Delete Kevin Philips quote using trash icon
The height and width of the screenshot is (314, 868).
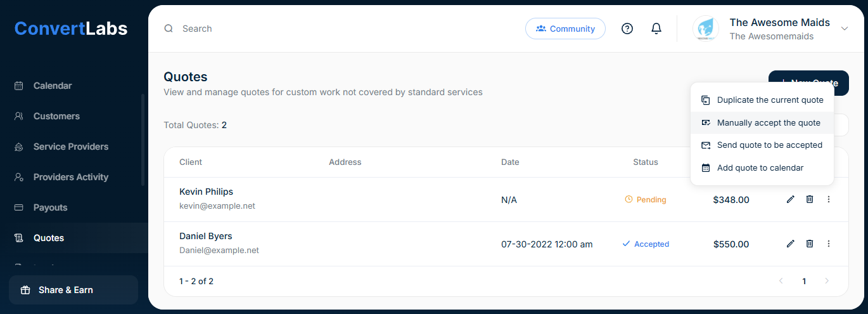tap(810, 200)
